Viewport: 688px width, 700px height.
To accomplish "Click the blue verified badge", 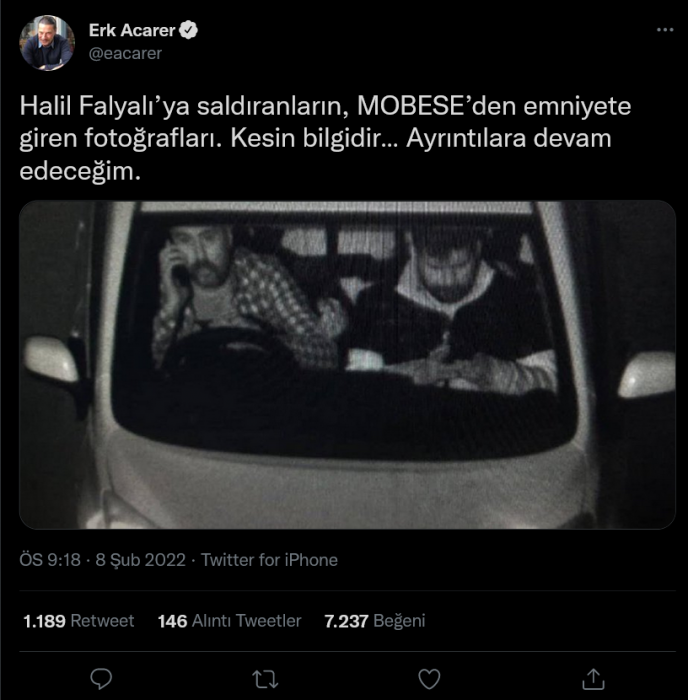I will click(x=188, y=30).
